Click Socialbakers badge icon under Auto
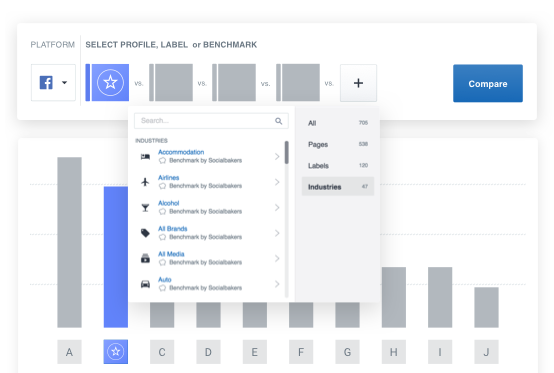This screenshot has height=373, width=554. point(162,288)
